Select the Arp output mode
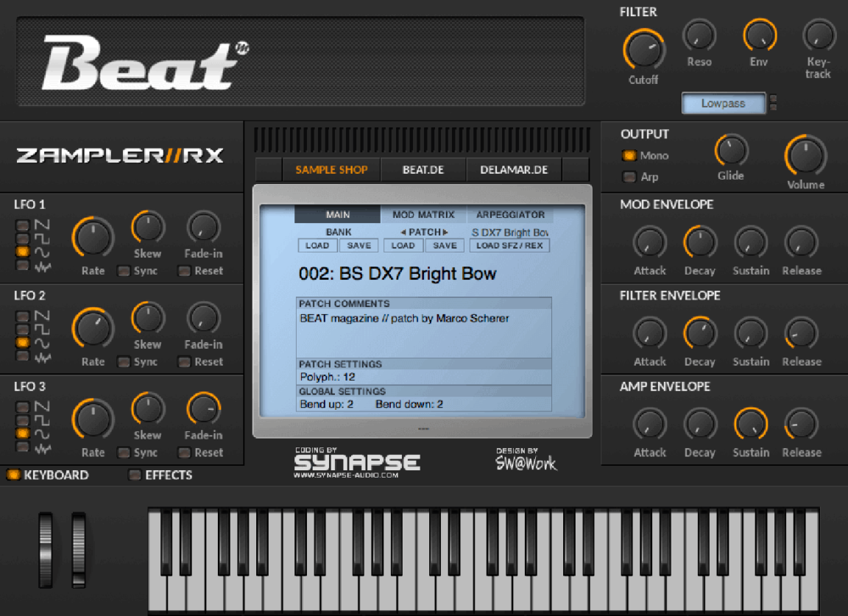 pos(629,177)
